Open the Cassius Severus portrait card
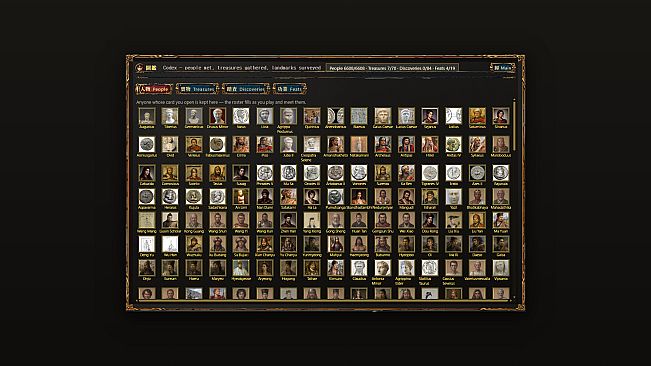The height and width of the screenshot is (366, 651). (453, 268)
